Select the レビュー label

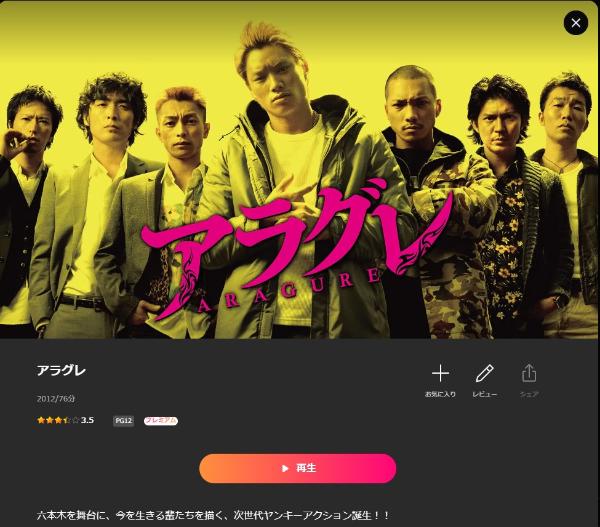tap(484, 394)
